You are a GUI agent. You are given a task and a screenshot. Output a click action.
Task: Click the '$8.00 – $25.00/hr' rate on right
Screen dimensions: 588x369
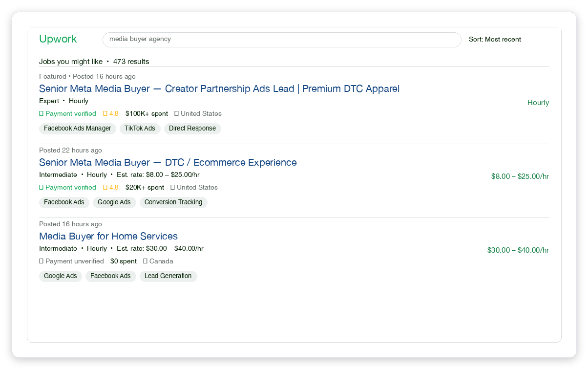point(520,176)
